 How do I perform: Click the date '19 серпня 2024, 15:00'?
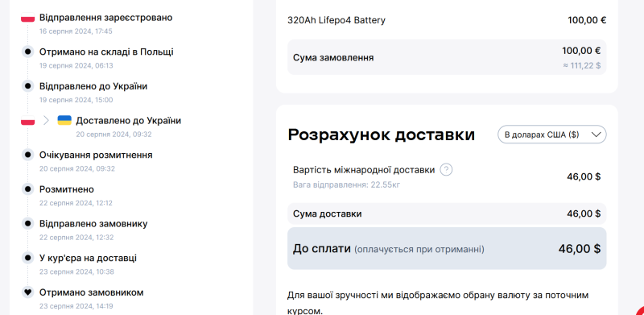(76, 100)
